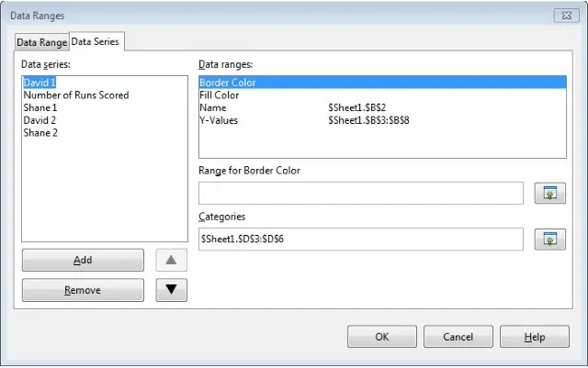The height and width of the screenshot is (368, 588).
Task: Close the Data Ranges dialog
Action: tap(566, 16)
